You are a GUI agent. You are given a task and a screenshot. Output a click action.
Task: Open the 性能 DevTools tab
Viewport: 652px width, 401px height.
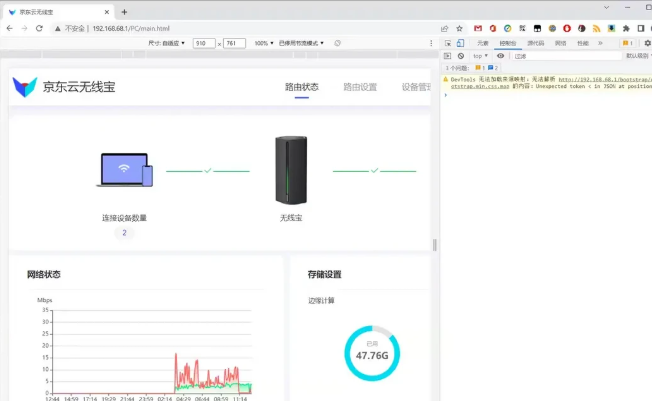(583, 43)
